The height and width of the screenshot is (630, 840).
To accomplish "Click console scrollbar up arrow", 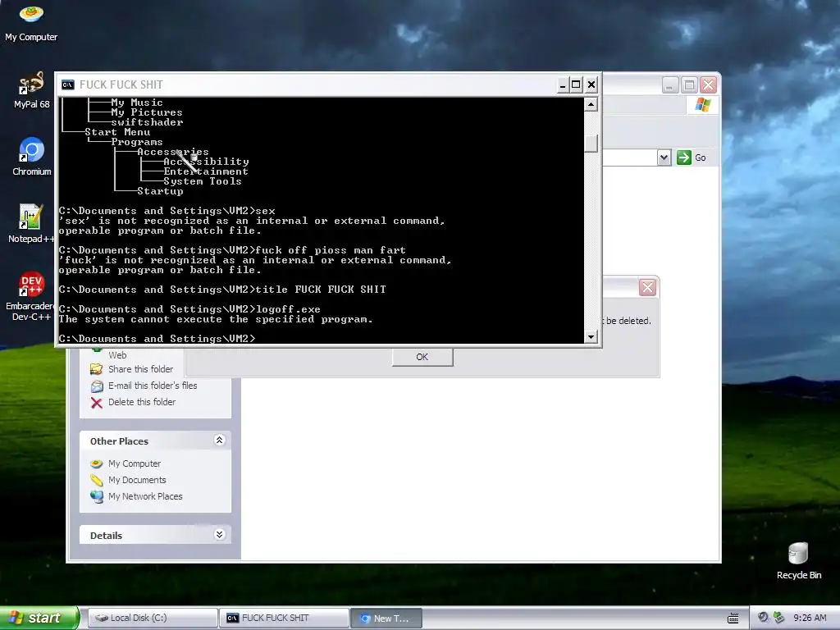I will pyautogui.click(x=591, y=104).
